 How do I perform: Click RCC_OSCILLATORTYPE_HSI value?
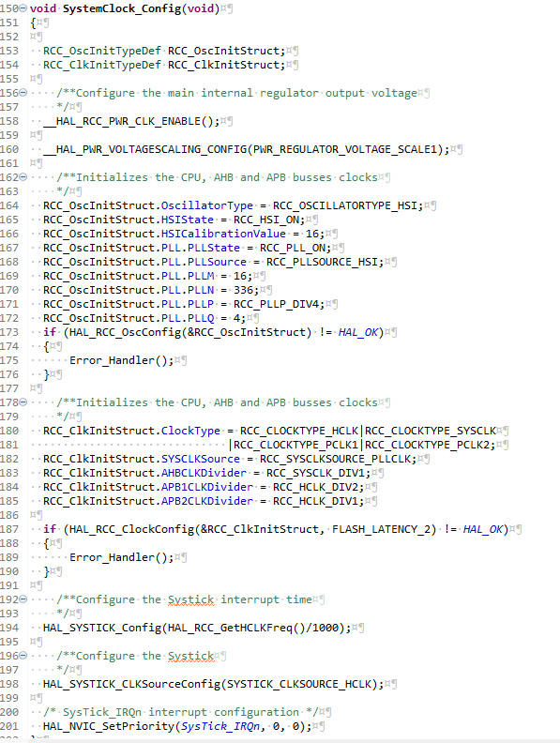tap(345, 205)
